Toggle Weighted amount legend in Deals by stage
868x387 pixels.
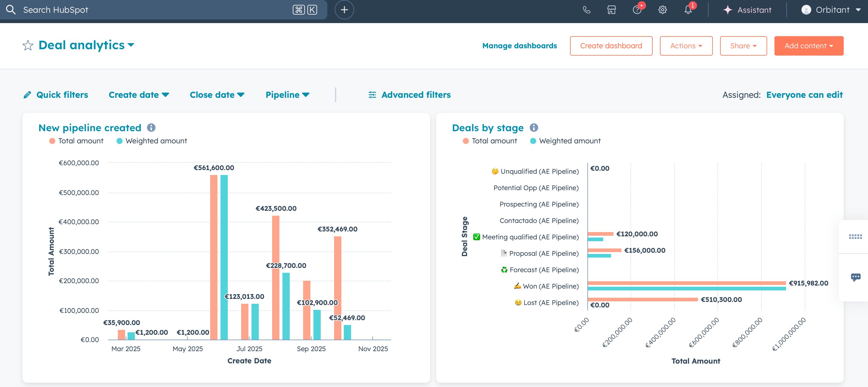(x=566, y=141)
